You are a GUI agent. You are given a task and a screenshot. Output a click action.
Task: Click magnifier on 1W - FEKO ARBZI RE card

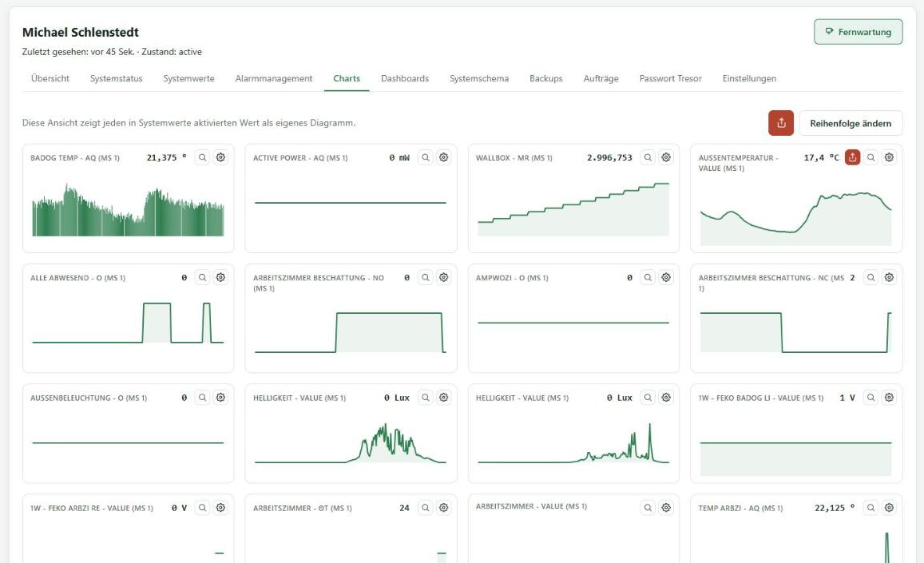tap(202, 508)
